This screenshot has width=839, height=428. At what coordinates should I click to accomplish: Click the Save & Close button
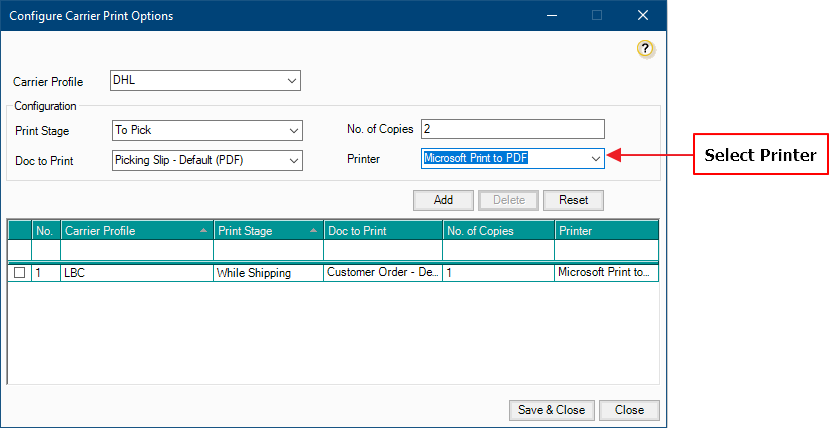coord(551,410)
